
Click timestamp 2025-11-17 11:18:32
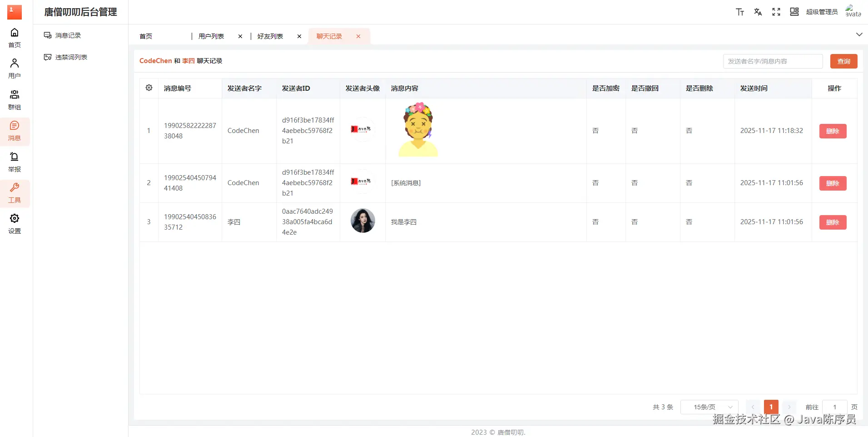771,131
